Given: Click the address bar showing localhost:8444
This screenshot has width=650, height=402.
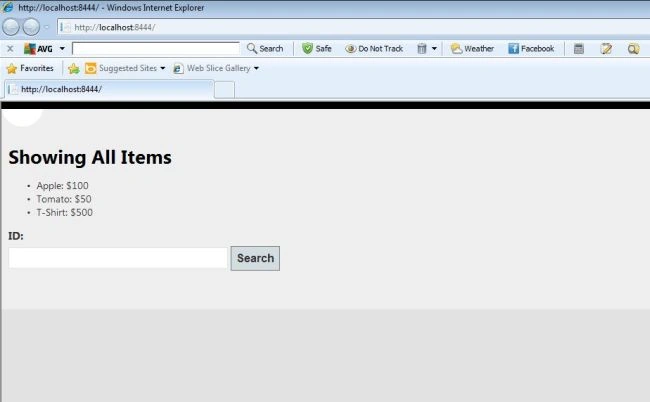Looking at the screenshot, I should [353, 27].
